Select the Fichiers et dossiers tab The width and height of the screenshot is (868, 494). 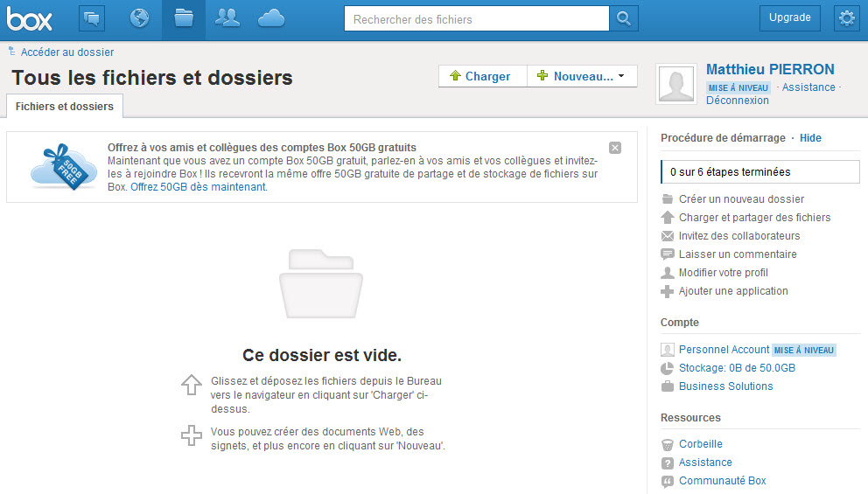coord(64,106)
